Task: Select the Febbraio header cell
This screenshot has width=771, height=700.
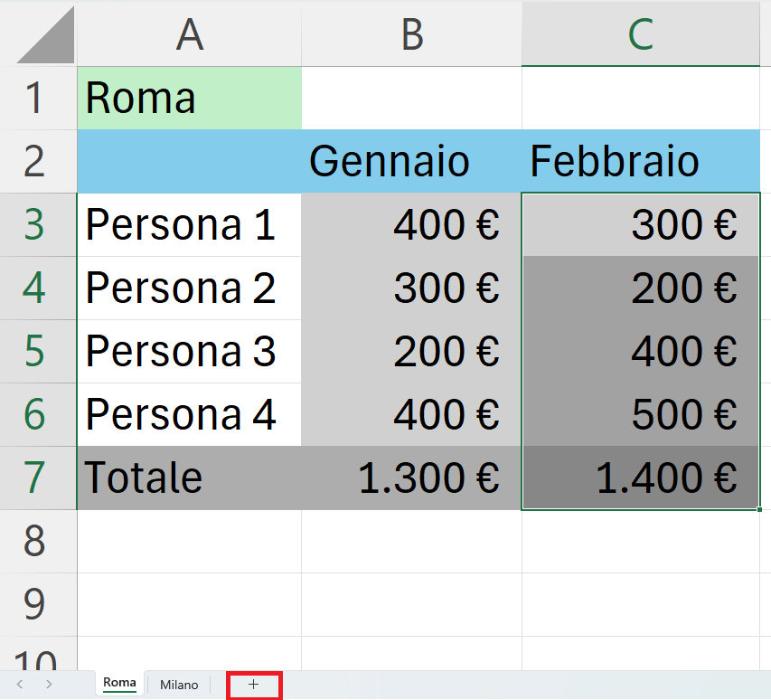Action: (x=641, y=161)
